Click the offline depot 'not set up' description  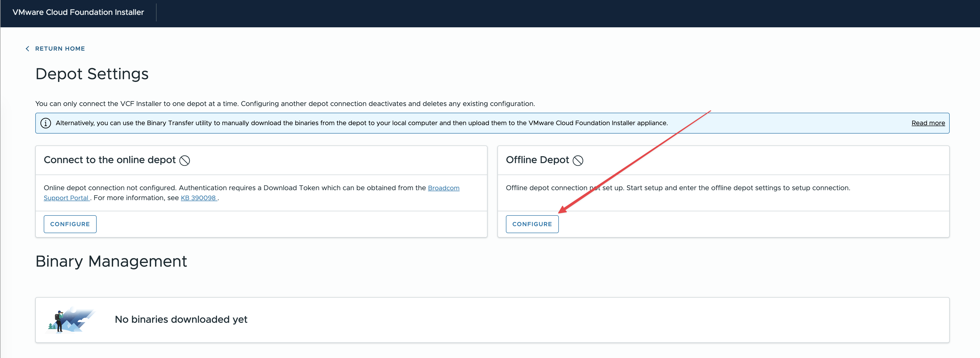677,188
